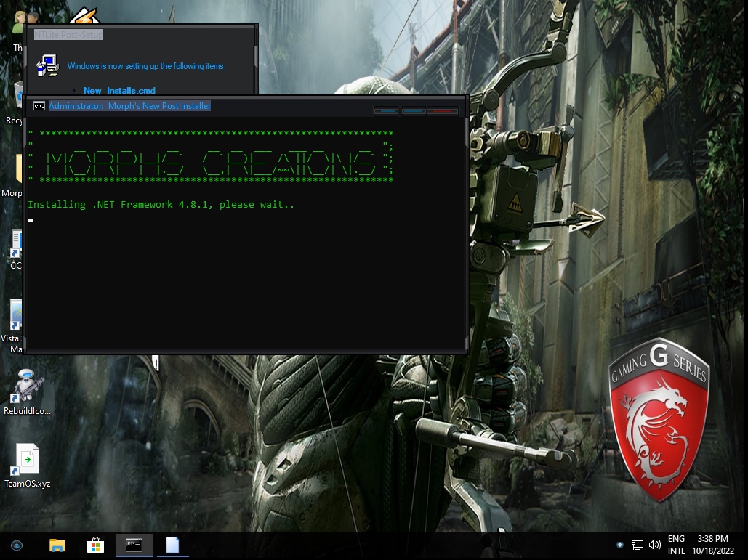748x560 pixels.
Task: Maximize the Morph's New Post Installer window
Action: click(414, 111)
